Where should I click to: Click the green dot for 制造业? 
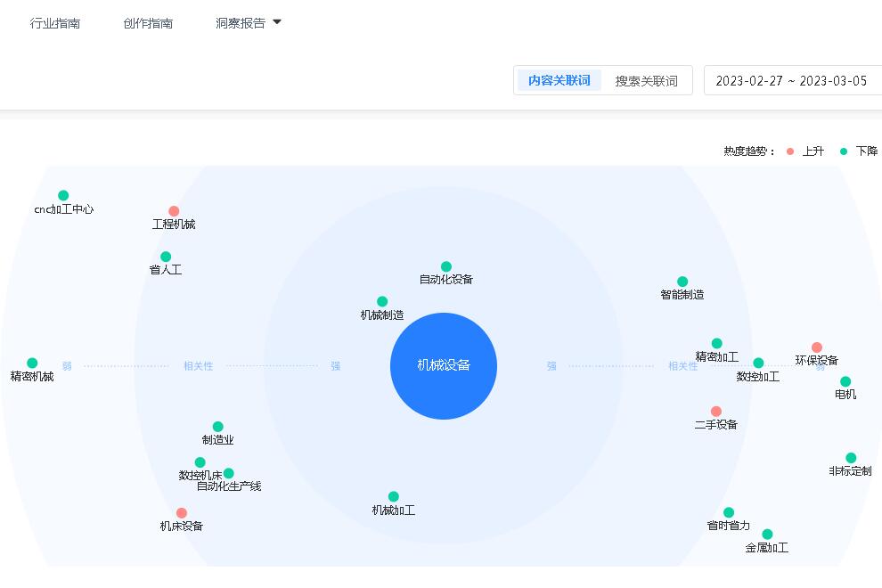[217, 427]
